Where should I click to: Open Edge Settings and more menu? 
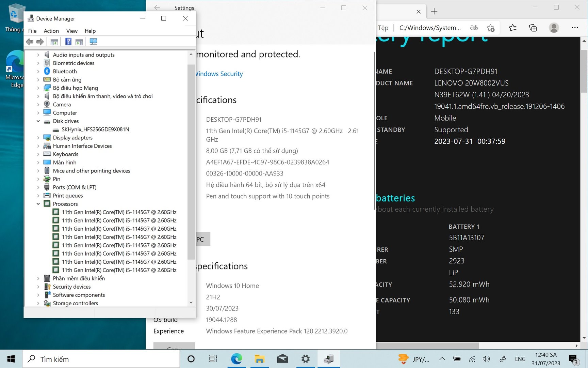tap(575, 28)
